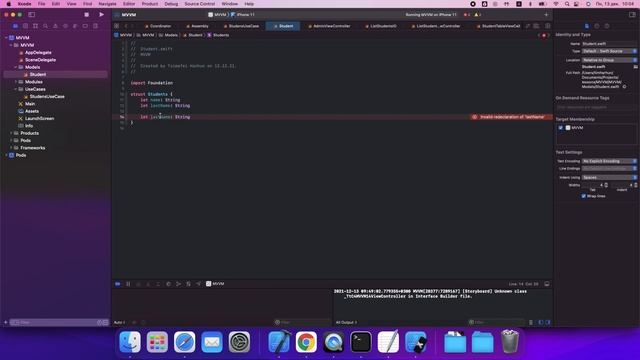Select StudentsUseCase file in the navigator
The width and height of the screenshot is (640, 360).
(x=47, y=97)
